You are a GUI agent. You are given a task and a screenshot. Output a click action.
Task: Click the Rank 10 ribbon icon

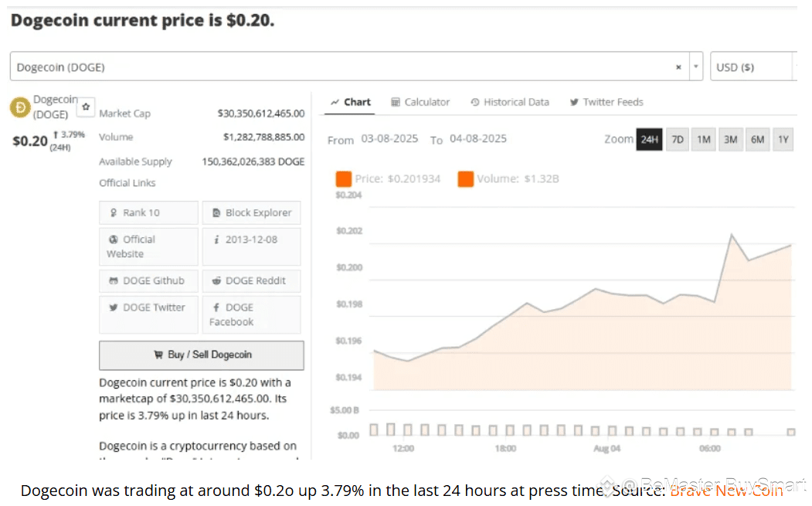click(x=114, y=213)
